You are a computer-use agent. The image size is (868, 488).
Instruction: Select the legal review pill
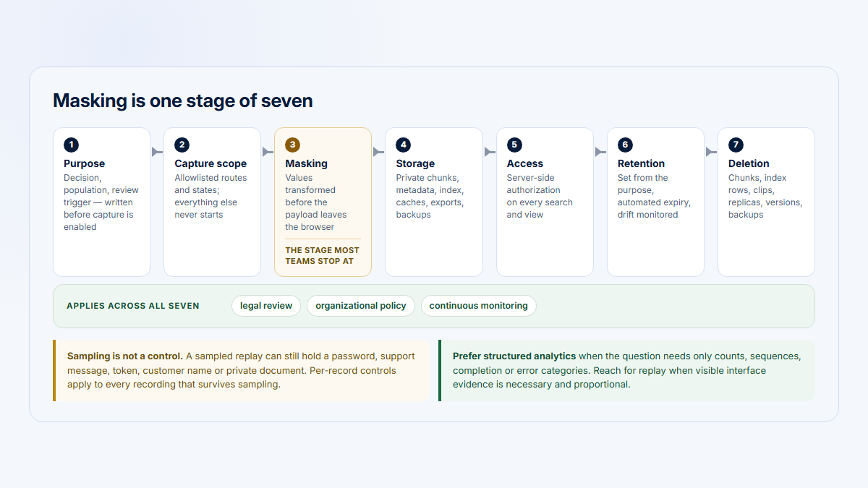[266, 306]
